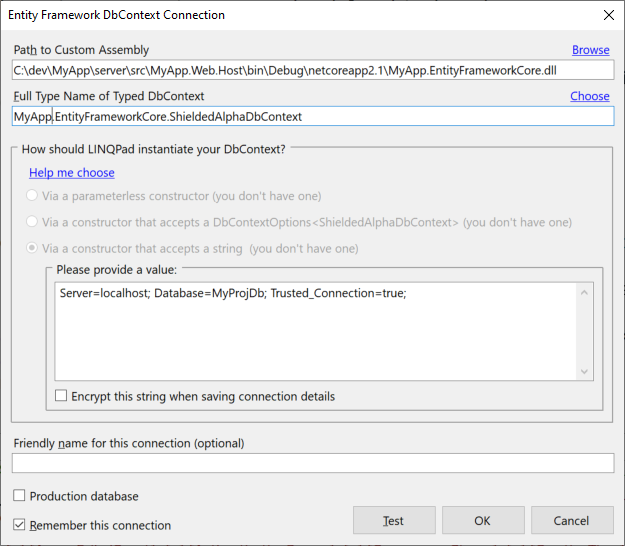625x546 pixels.
Task: Click the Friendly name for this connection field
Action: tap(313, 463)
